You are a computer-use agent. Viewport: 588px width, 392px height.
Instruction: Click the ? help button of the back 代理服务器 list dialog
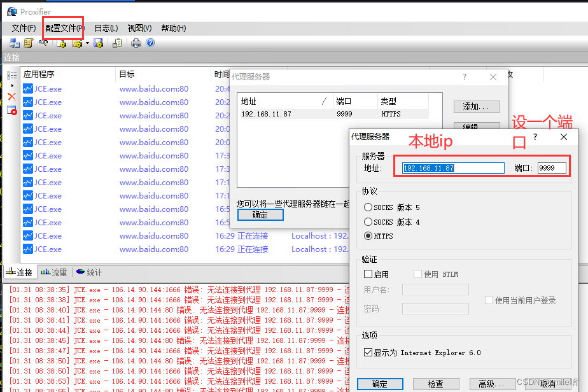pyautogui.click(x=465, y=77)
